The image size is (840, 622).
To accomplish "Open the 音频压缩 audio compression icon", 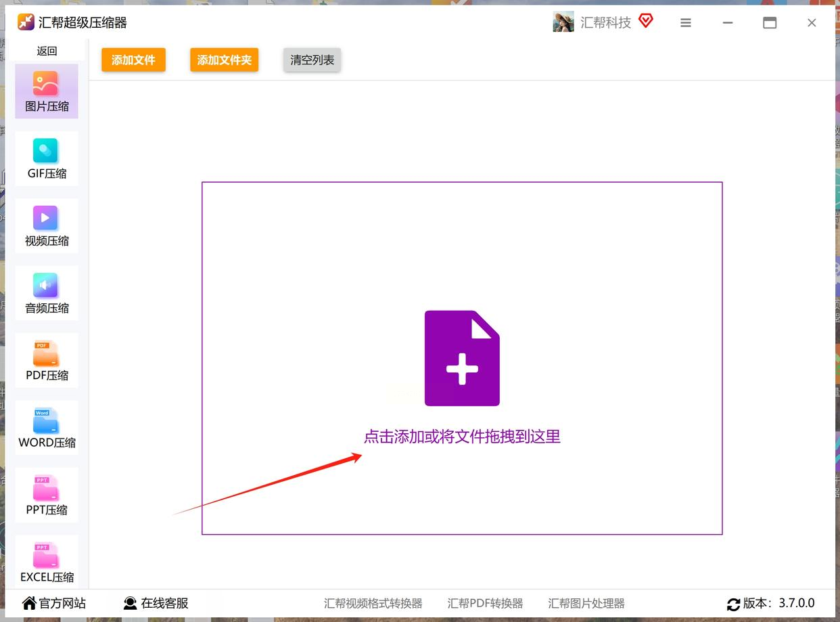I will tap(46, 285).
